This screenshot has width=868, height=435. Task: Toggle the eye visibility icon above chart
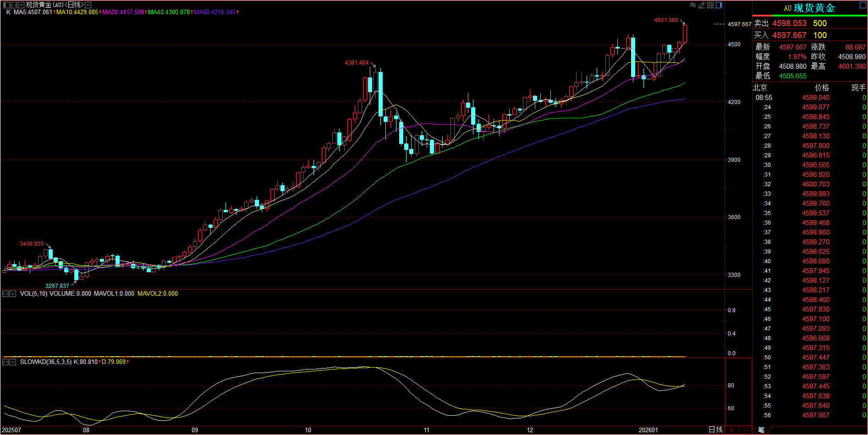coord(693,5)
